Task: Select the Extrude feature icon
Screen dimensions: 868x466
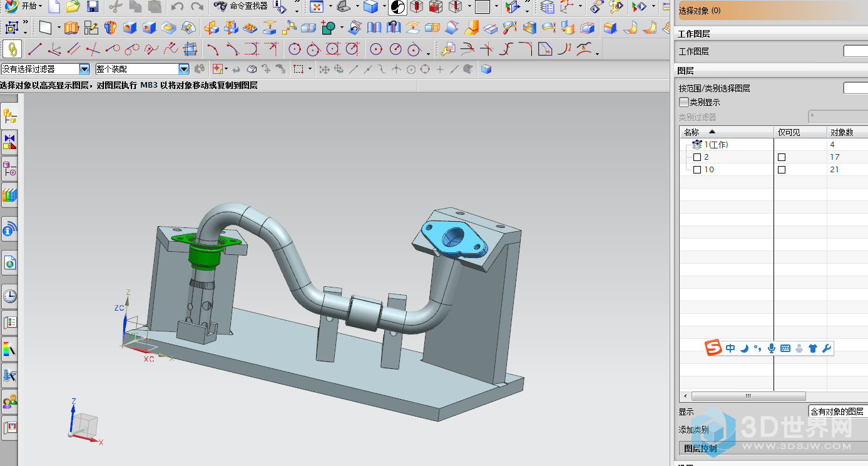Action: pos(71,28)
